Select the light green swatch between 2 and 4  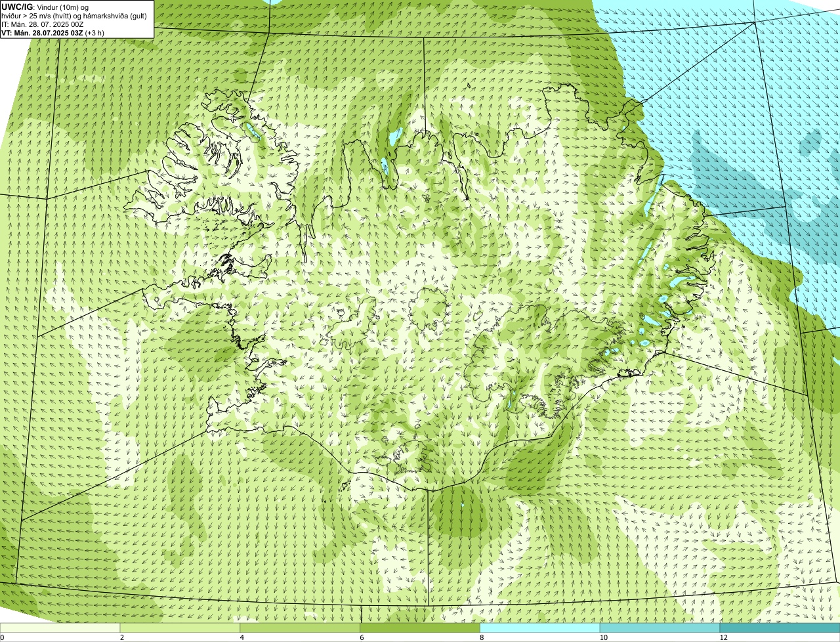[180, 628]
